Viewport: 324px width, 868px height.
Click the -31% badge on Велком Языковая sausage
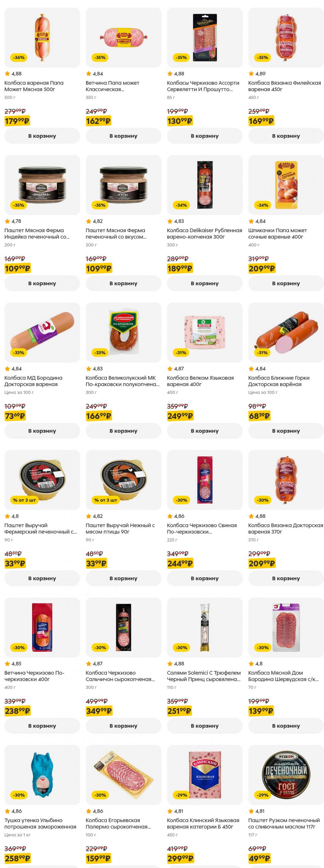[181, 353]
